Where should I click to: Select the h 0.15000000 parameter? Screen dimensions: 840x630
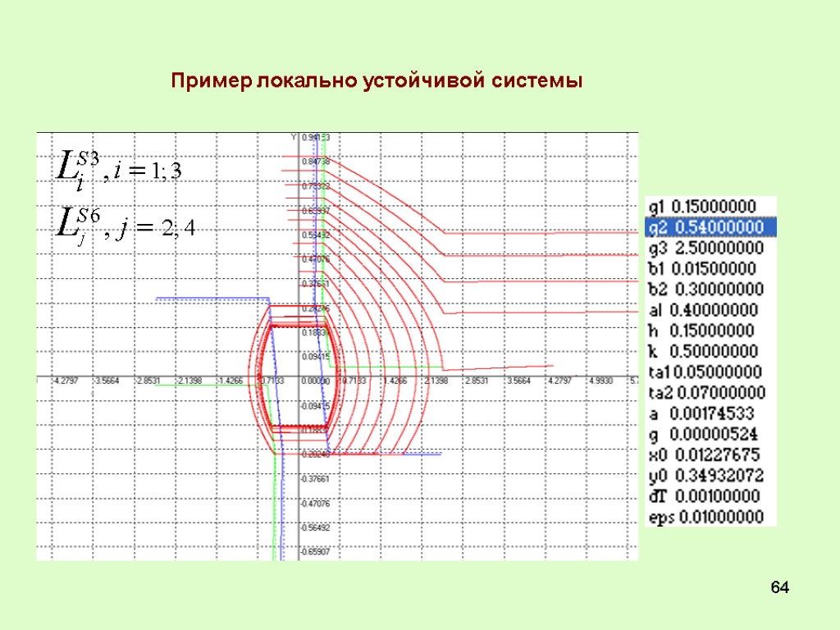pos(707,331)
